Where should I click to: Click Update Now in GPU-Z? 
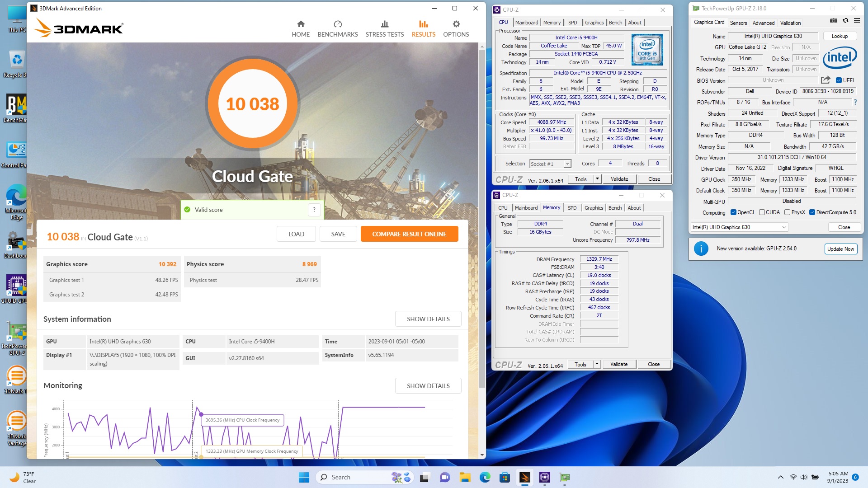pos(840,249)
